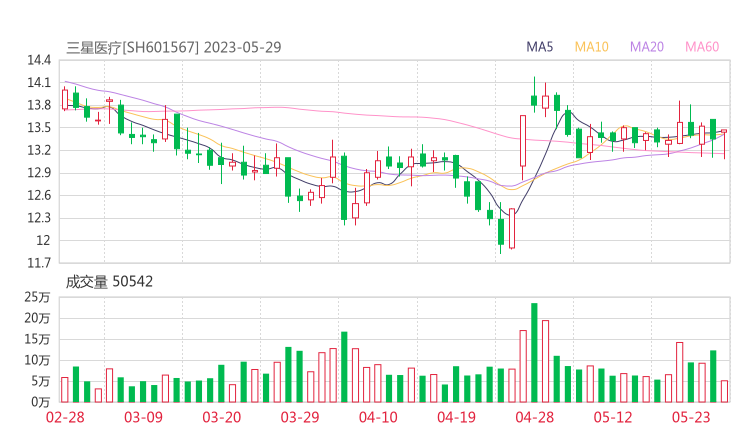
Task: Click the 15万 volume axis label
Action: [x=37, y=339]
